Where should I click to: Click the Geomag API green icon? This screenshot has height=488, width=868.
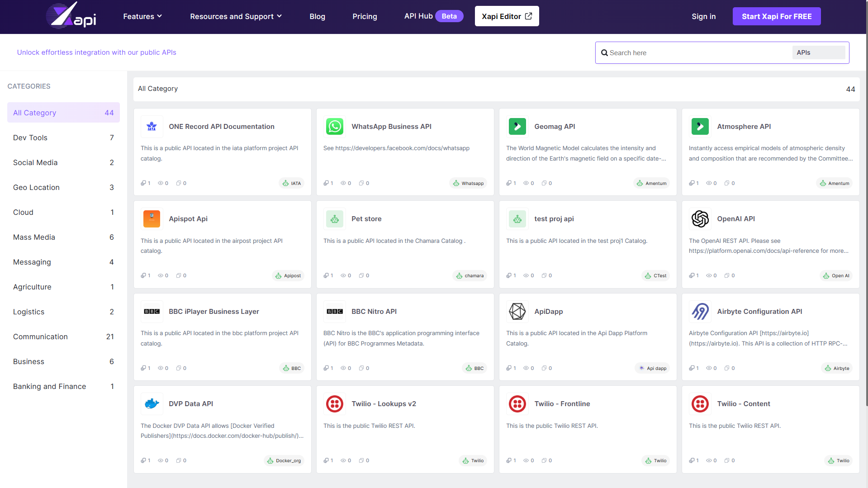coord(517,127)
